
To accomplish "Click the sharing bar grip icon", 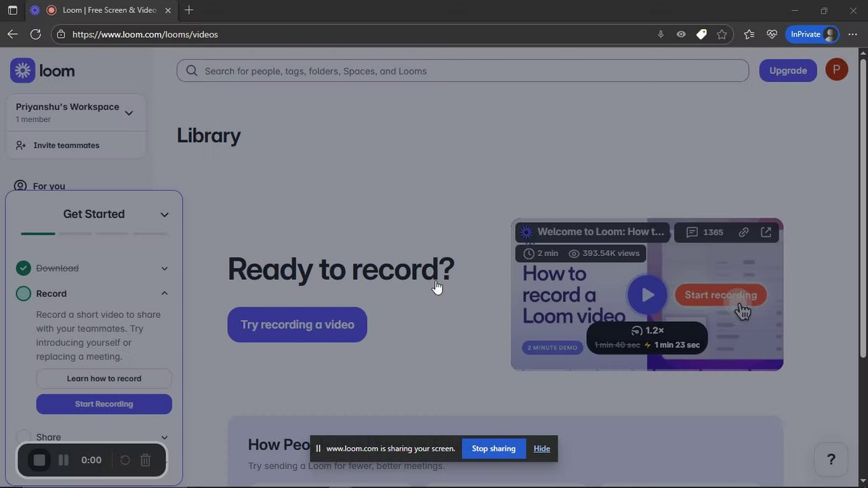I will [318, 449].
